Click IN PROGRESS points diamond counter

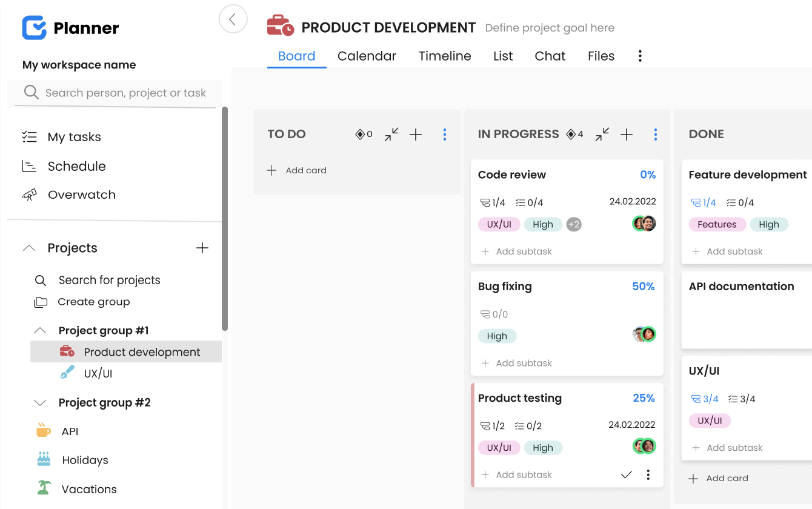click(x=574, y=134)
